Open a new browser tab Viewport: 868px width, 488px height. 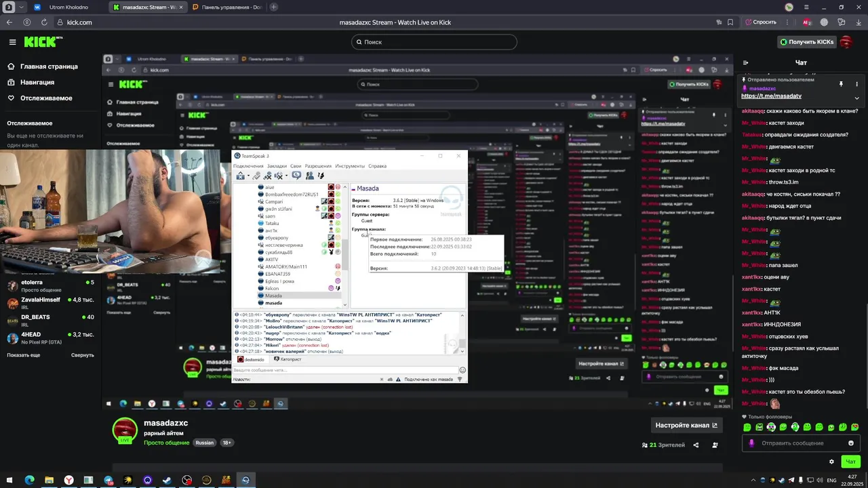click(274, 7)
